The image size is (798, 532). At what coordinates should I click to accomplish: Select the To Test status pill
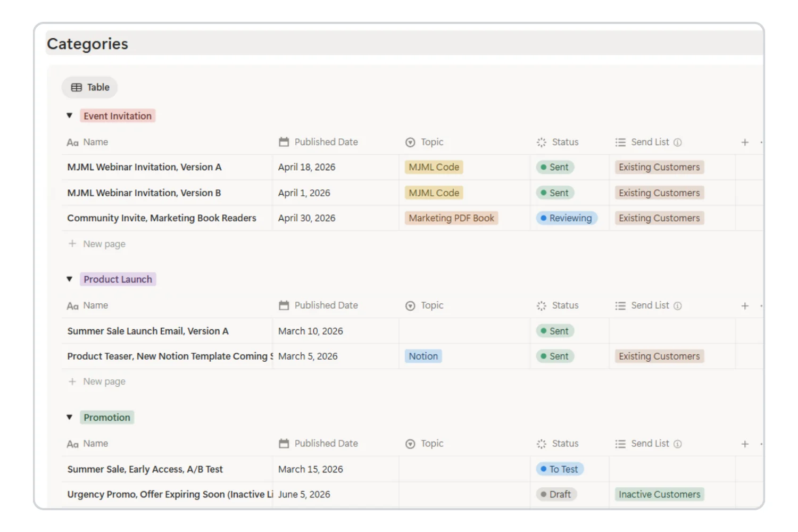(560, 469)
